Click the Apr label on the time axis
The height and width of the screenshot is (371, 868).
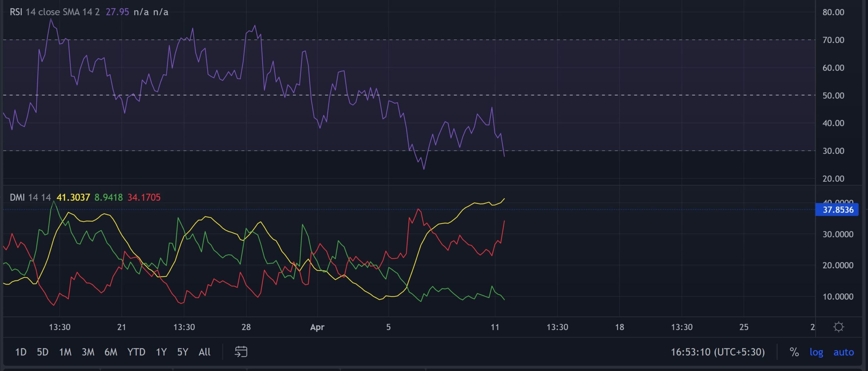pyautogui.click(x=317, y=327)
